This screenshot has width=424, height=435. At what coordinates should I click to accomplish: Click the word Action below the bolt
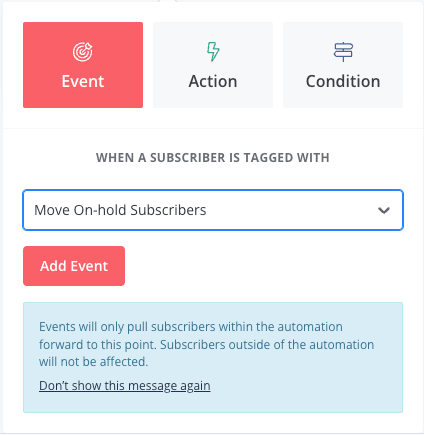pyautogui.click(x=213, y=81)
